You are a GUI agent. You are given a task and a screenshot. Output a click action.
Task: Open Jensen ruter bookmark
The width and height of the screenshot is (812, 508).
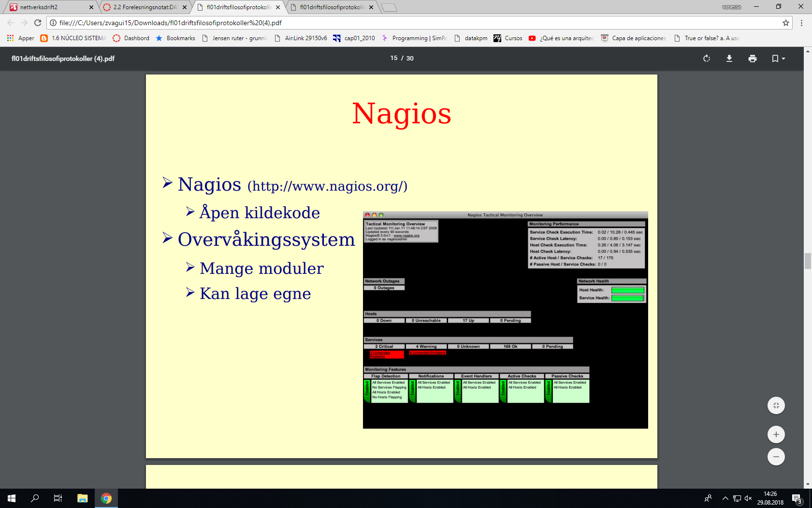pos(234,38)
